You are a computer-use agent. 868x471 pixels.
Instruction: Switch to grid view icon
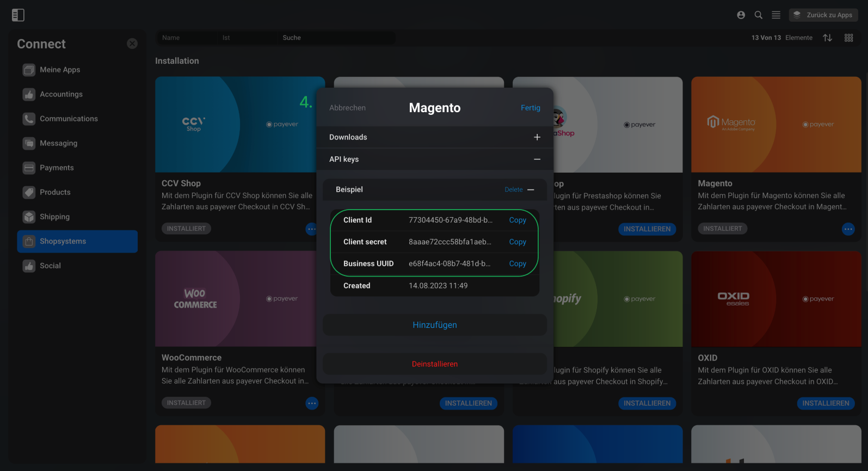tap(848, 38)
